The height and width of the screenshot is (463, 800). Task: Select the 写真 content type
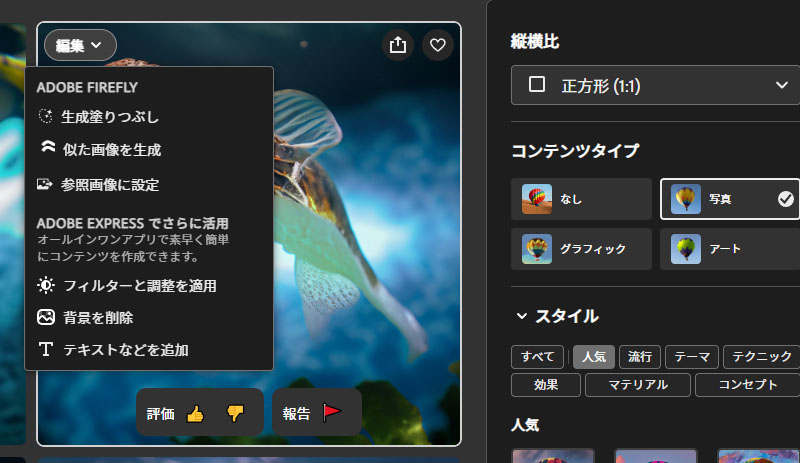(730, 199)
